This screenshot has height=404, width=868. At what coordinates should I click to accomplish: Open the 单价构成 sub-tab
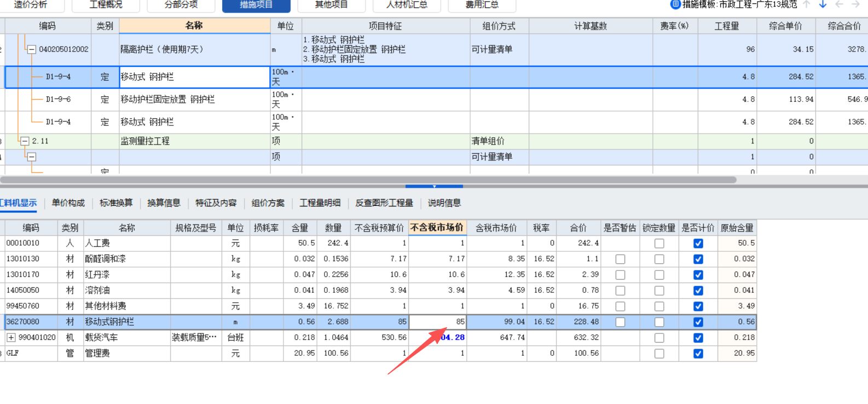coord(68,203)
